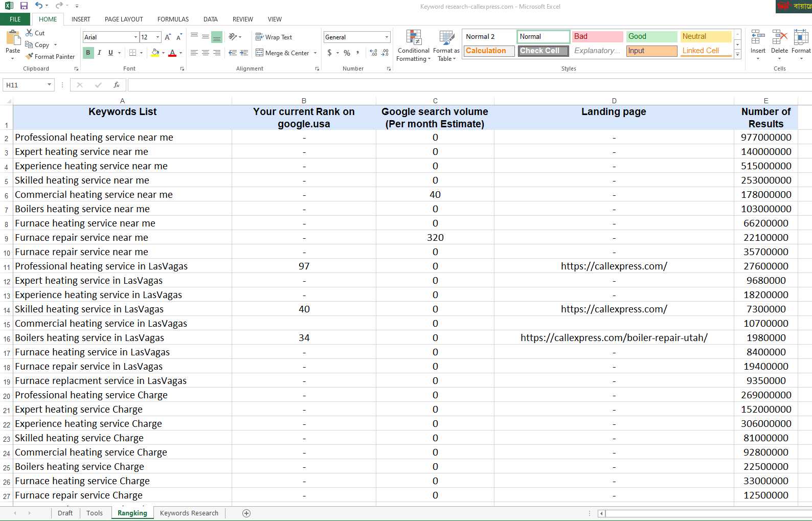This screenshot has width=812, height=521.
Task: Apply the Good cell style
Action: pos(651,36)
